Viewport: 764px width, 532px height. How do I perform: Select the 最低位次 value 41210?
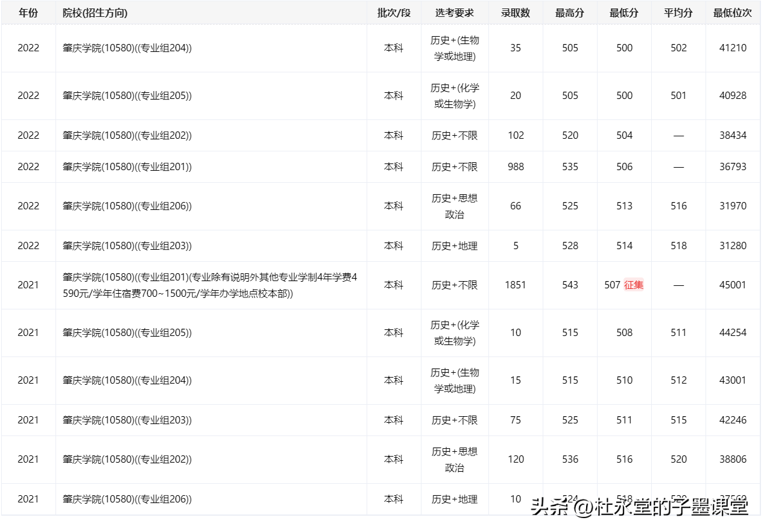pos(733,48)
